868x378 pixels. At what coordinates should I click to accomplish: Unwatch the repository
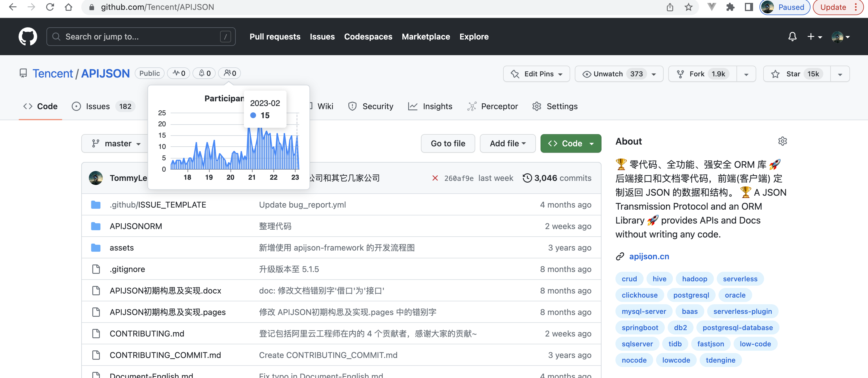[x=608, y=74]
